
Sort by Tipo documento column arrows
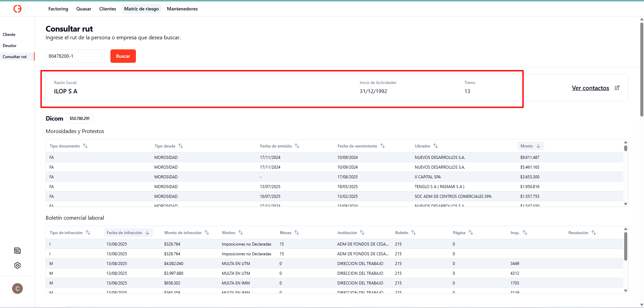click(x=85, y=146)
